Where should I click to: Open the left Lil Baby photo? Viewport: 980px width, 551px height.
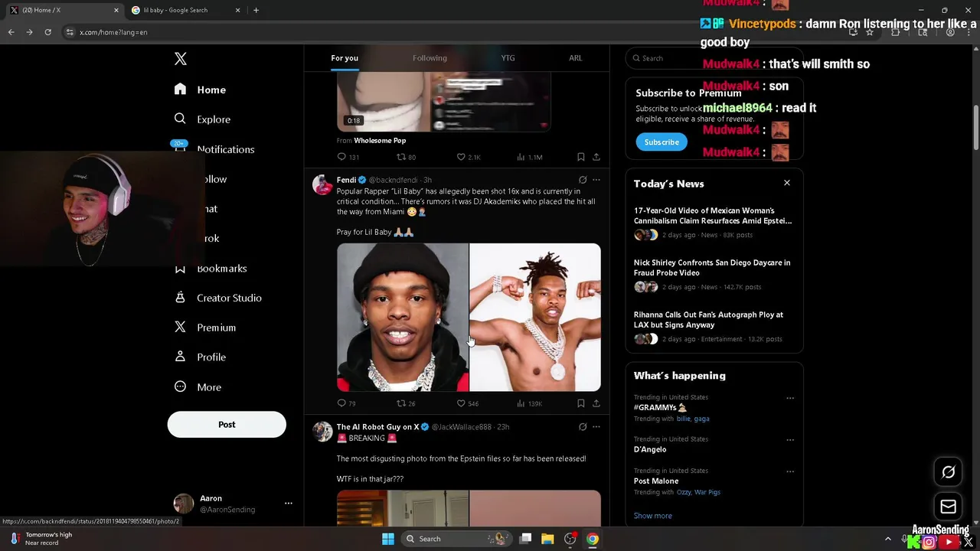[x=403, y=318]
